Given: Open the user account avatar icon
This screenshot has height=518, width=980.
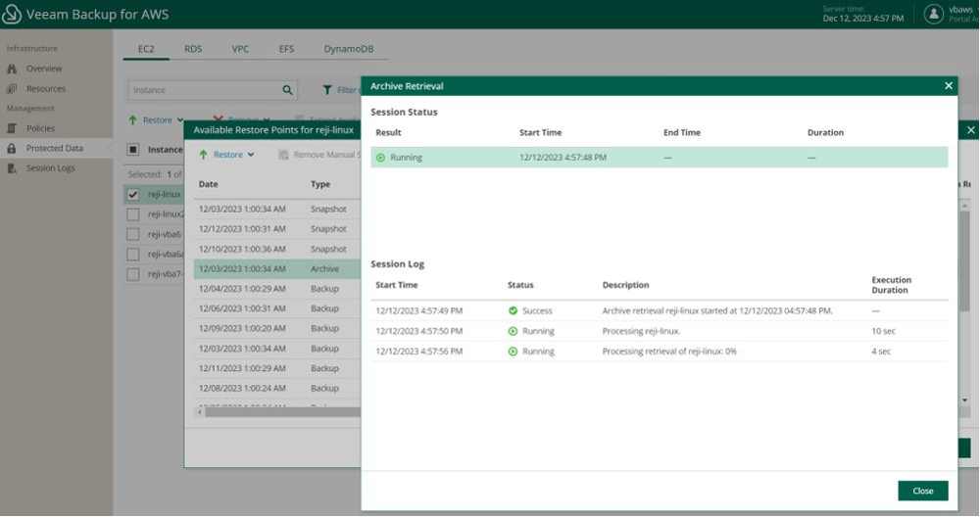Looking at the screenshot, I should (933, 14).
